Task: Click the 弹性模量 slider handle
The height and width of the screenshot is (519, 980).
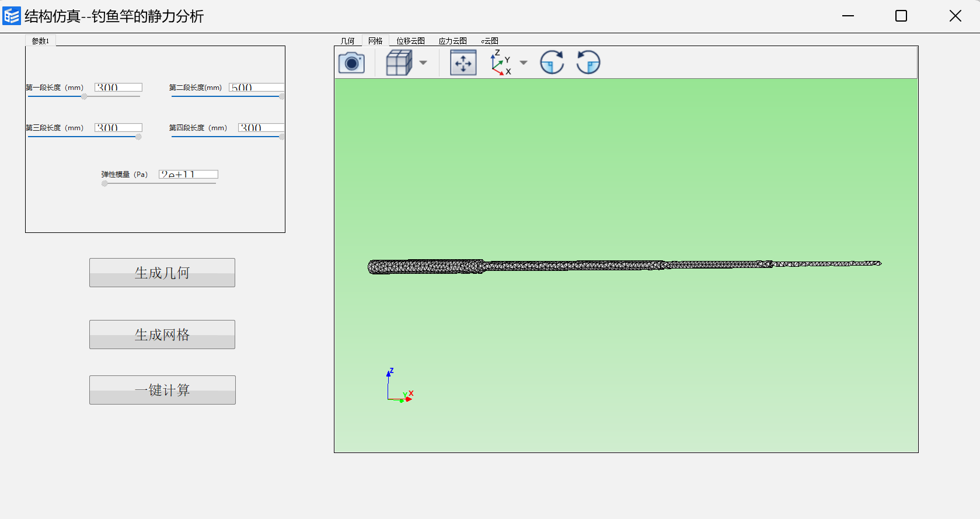Action: (104, 184)
